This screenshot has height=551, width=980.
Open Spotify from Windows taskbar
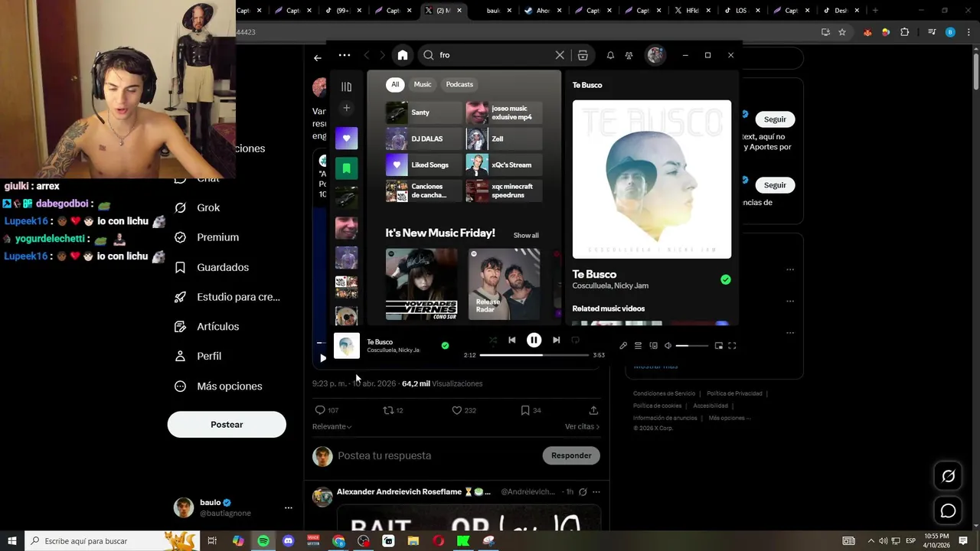click(x=263, y=541)
